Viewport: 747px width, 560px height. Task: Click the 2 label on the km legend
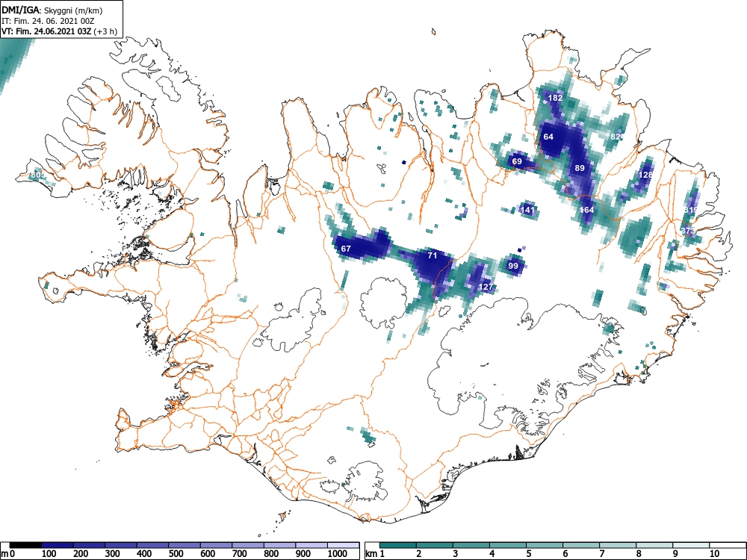[x=418, y=554]
